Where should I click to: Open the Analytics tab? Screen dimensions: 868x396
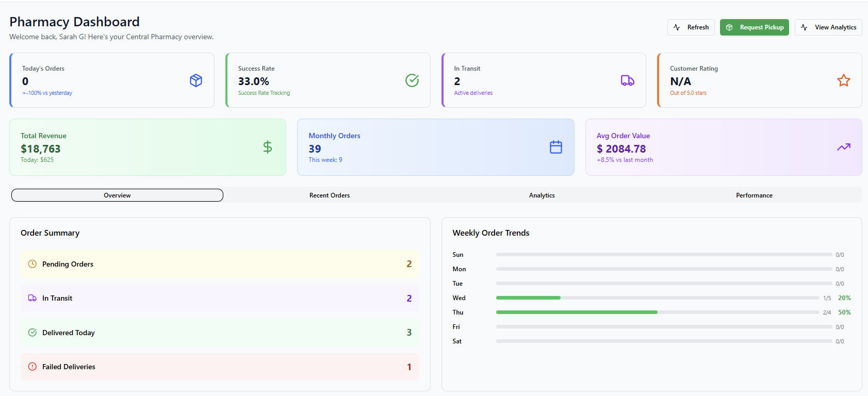click(x=542, y=195)
